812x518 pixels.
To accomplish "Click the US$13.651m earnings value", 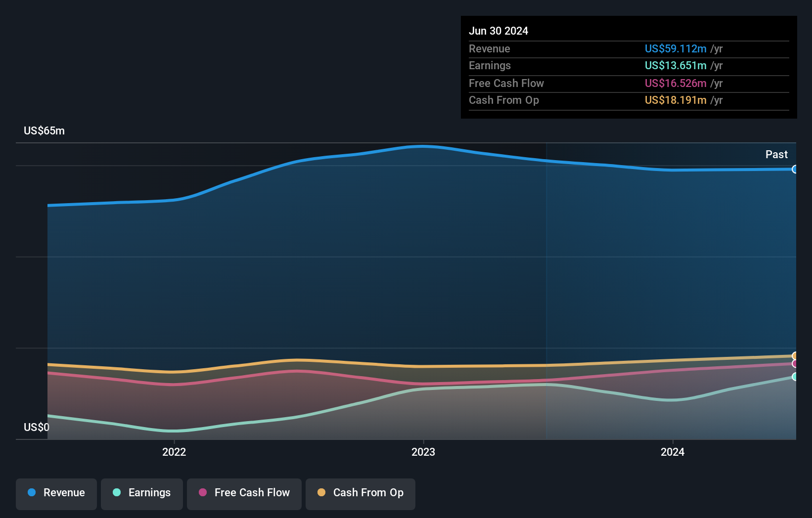I will [676, 65].
